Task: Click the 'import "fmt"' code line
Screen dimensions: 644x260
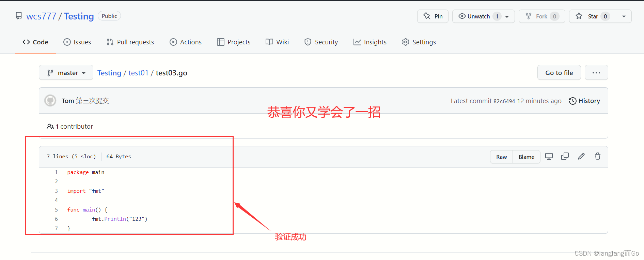Action: click(86, 191)
